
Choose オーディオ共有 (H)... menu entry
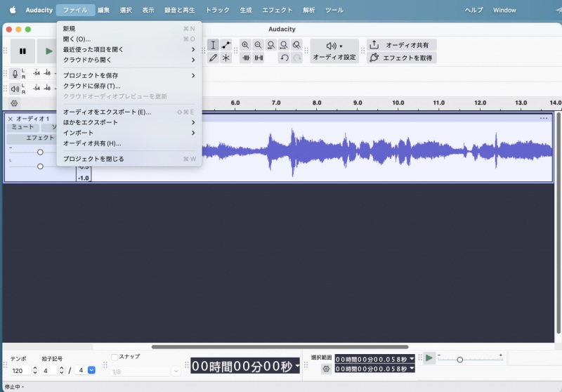[x=129, y=143]
